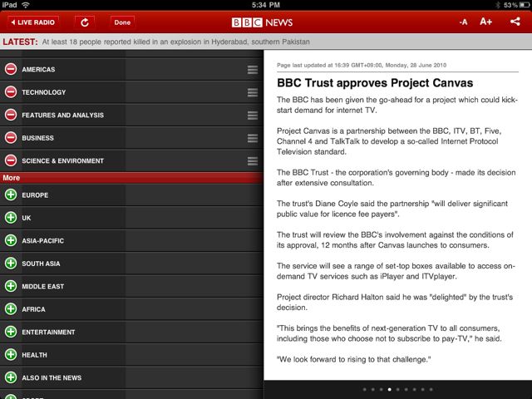Screen dimensions: 532x399
Task: Open the share icon in top bar
Action: (515, 22)
